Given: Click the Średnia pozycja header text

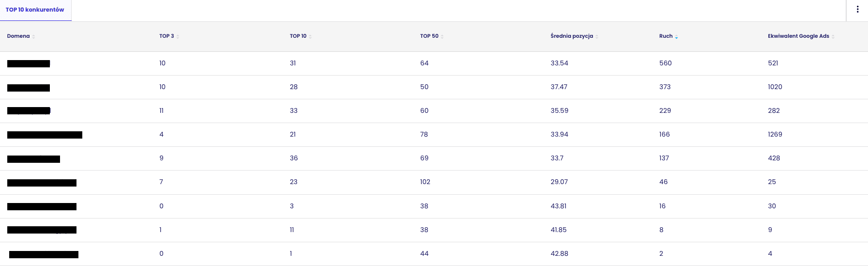Looking at the screenshot, I should point(572,36).
